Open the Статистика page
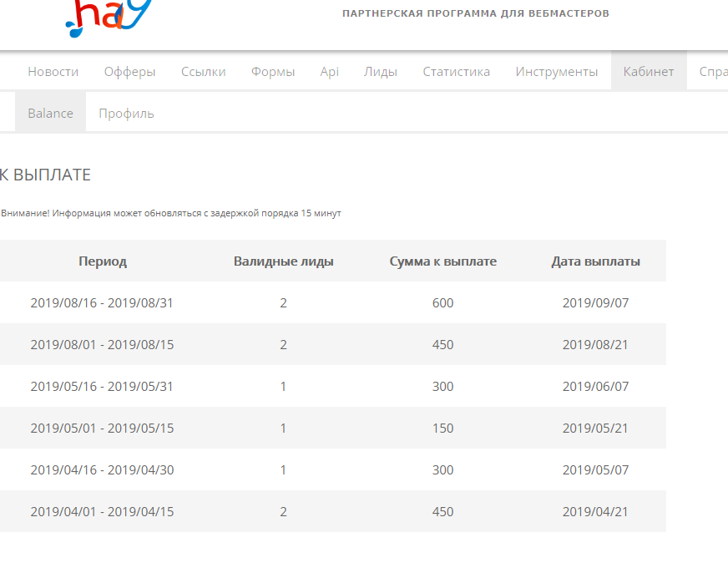Viewport: 728px width, 563px height. (456, 72)
